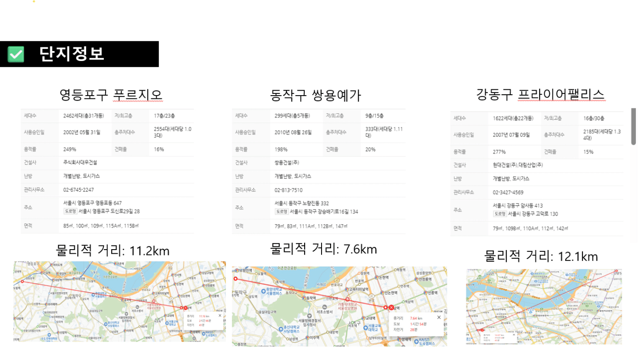Select the floor value 17층/23층

[x=165, y=116]
